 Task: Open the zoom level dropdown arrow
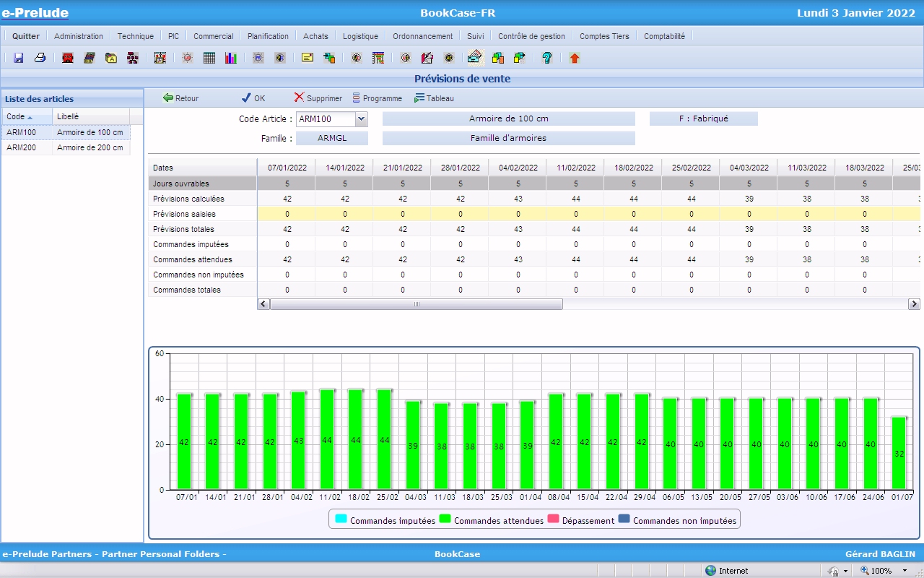tap(905, 571)
